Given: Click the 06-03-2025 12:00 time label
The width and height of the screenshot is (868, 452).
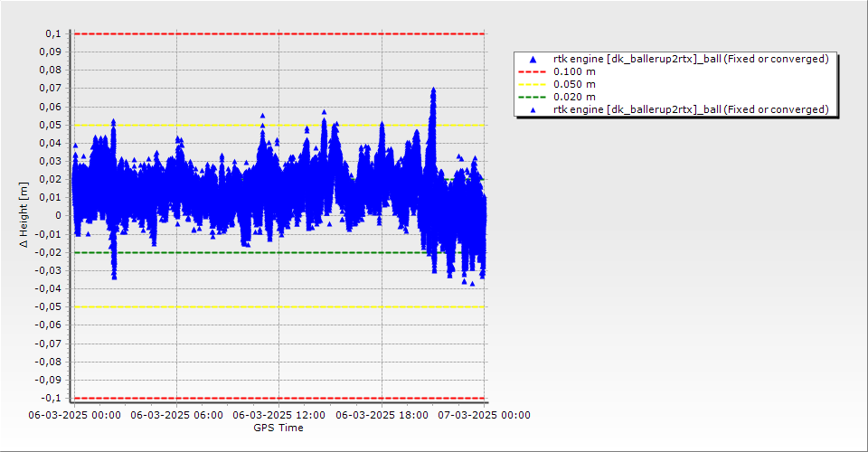Looking at the screenshot, I should [x=279, y=415].
